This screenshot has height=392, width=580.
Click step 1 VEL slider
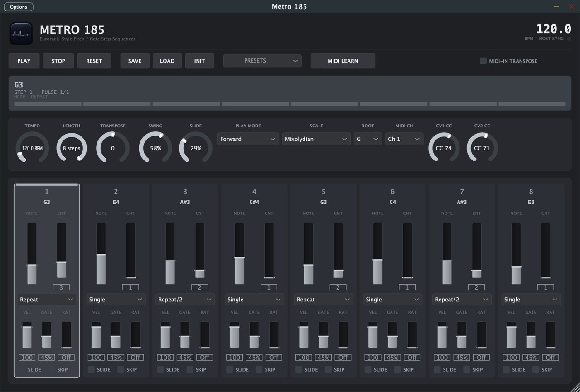(27, 335)
